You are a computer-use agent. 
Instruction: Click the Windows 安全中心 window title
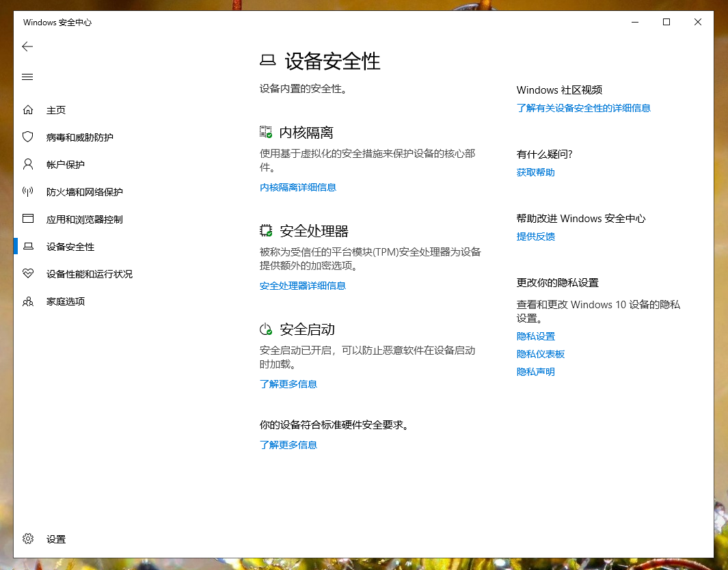pos(57,23)
